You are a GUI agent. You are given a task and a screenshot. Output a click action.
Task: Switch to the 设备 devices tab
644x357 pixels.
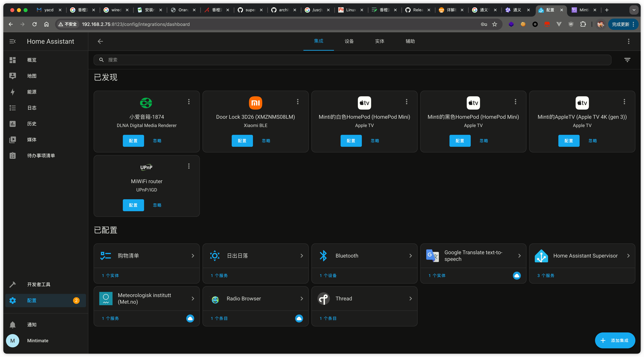(349, 41)
